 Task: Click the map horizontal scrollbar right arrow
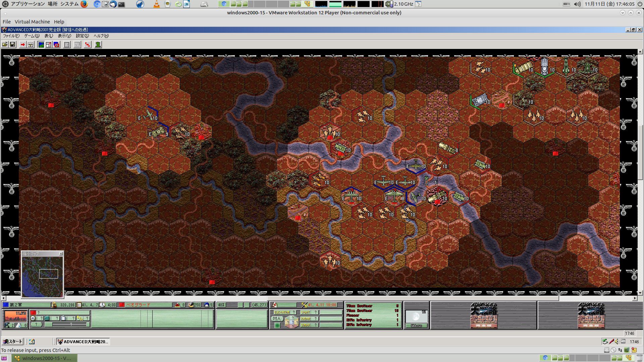(x=635, y=298)
